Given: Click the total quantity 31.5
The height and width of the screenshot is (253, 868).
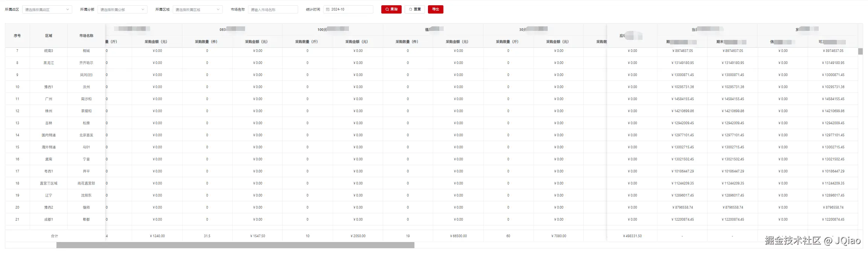Looking at the screenshot, I should click(207, 236).
